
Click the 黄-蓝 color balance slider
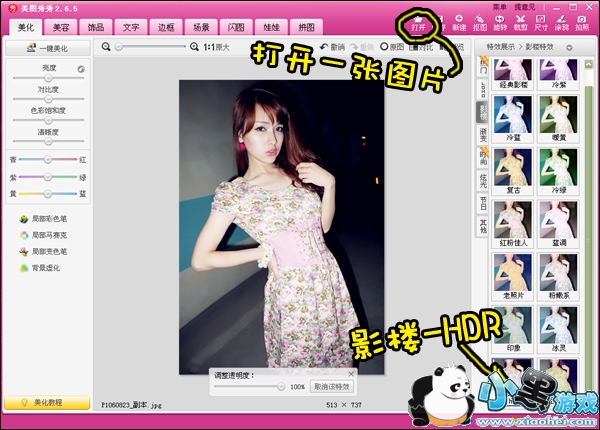click(48, 194)
